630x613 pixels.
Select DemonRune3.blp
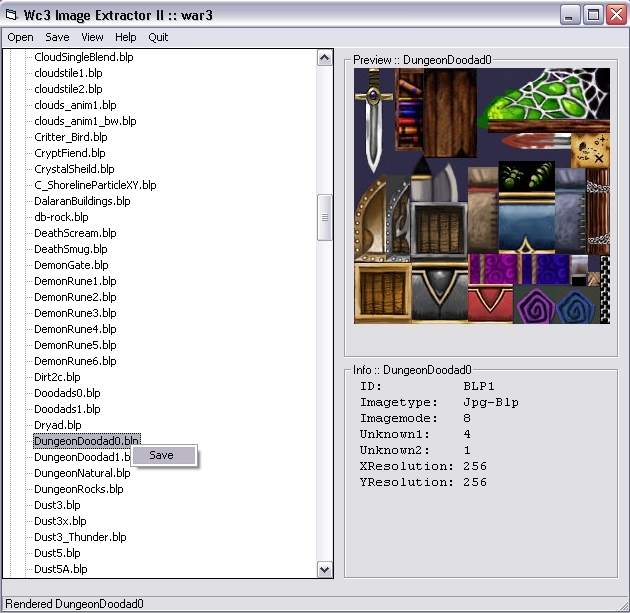tap(75, 313)
